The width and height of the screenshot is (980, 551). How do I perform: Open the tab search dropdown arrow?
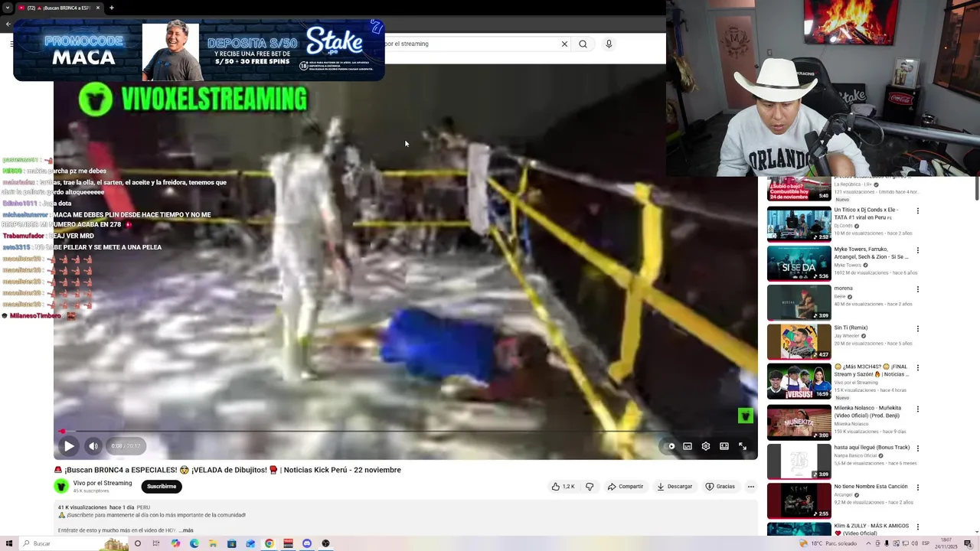(x=8, y=8)
